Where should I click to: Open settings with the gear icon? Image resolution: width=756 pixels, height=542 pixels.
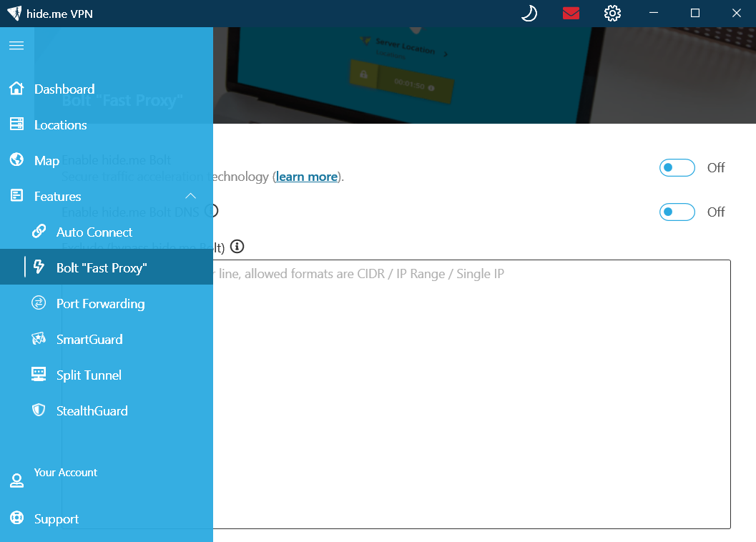(612, 13)
